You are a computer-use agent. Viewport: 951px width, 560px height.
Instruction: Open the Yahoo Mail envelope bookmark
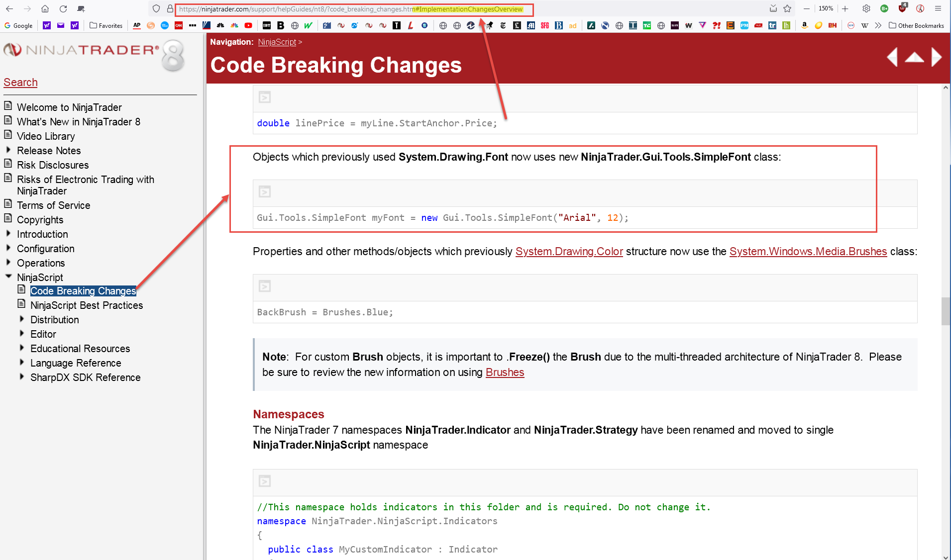click(x=61, y=25)
